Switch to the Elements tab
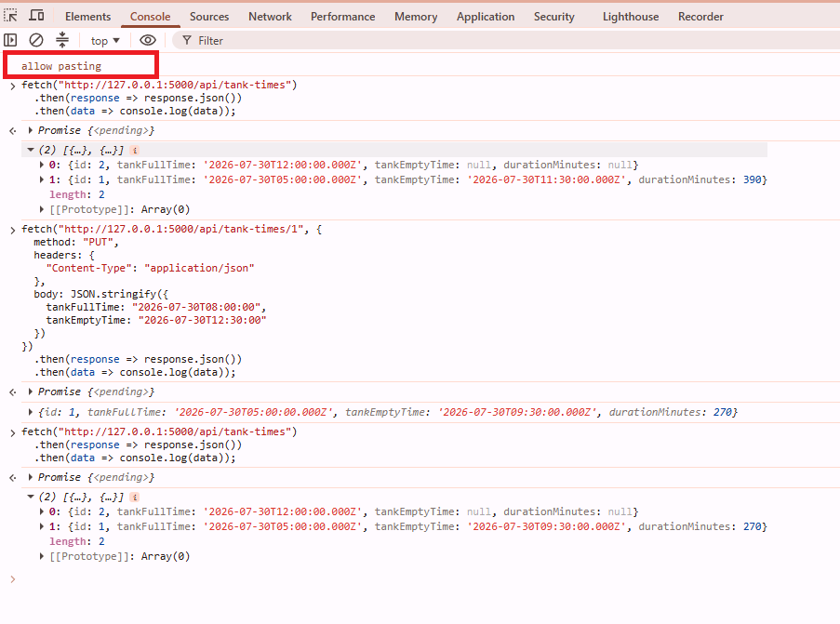The image size is (840, 624). pos(87,17)
